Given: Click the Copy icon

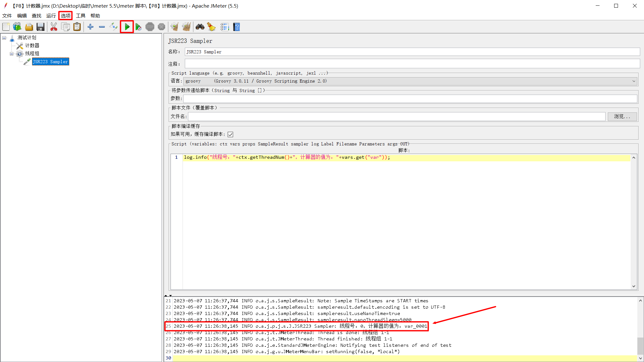Looking at the screenshot, I should [65, 27].
